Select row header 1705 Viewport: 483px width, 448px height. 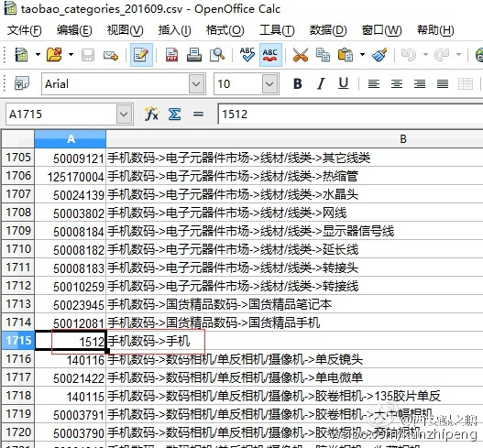pyautogui.click(x=18, y=158)
